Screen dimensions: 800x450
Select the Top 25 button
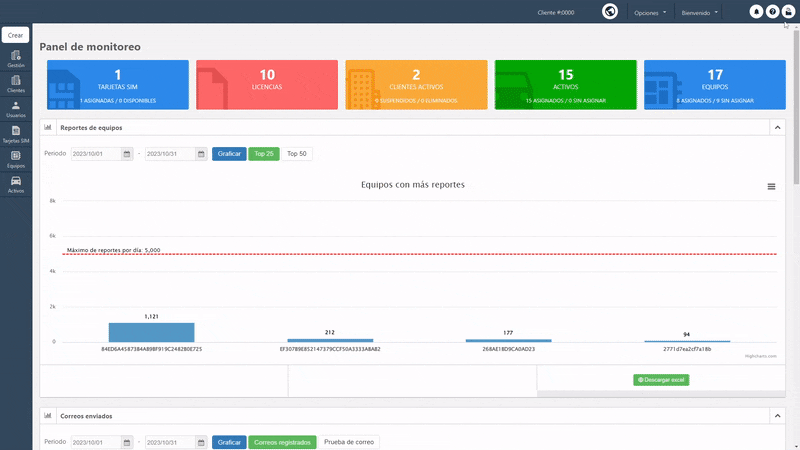coord(264,154)
